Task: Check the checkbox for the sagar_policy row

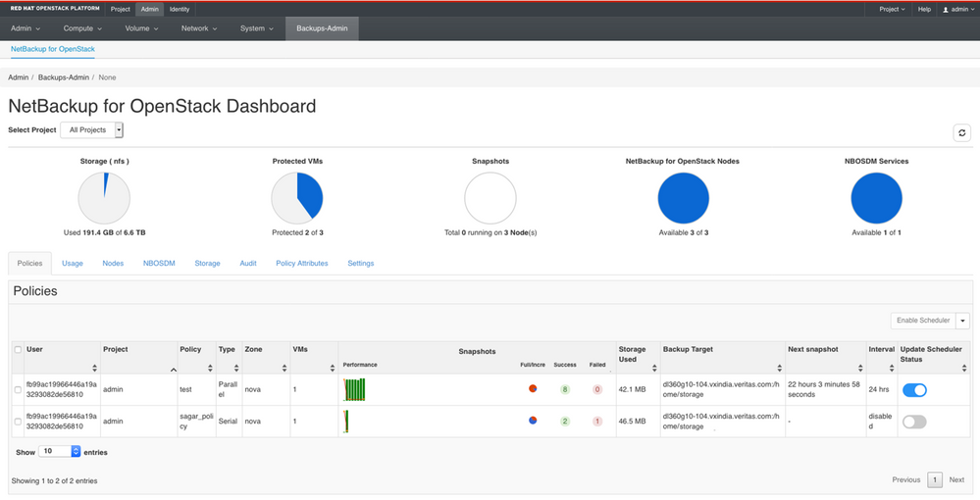Action: coord(18,422)
